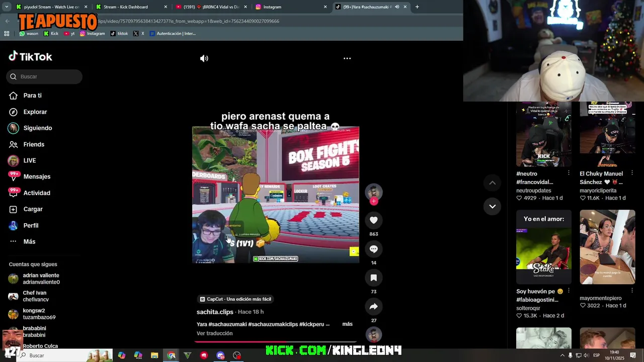Viewport: 644px width, 362px height.
Task: Open options for the El Chuky video card
Action: pos(632,173)
